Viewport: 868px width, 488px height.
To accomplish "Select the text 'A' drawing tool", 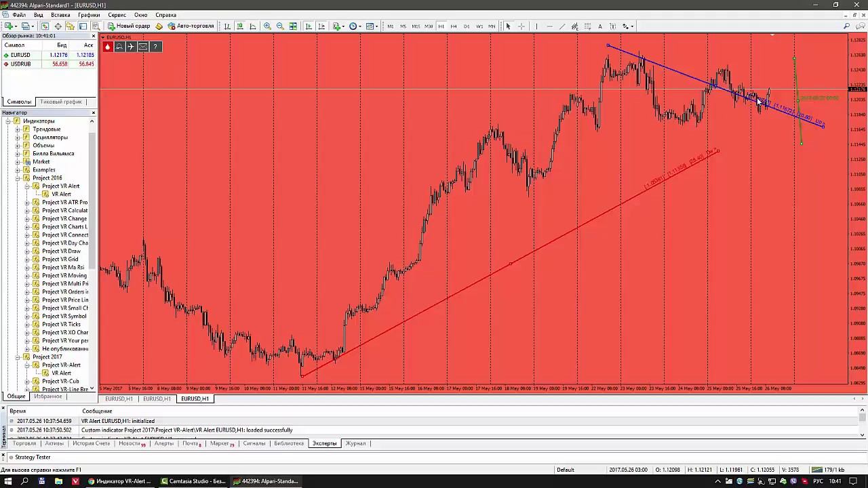I will [x=600, y=26].
